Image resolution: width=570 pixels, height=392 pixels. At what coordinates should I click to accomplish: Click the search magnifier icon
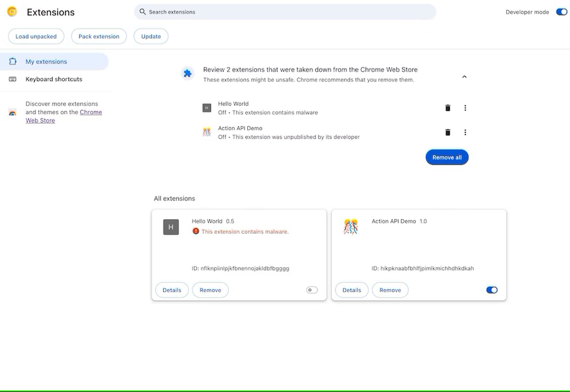[x=142, y=12]
